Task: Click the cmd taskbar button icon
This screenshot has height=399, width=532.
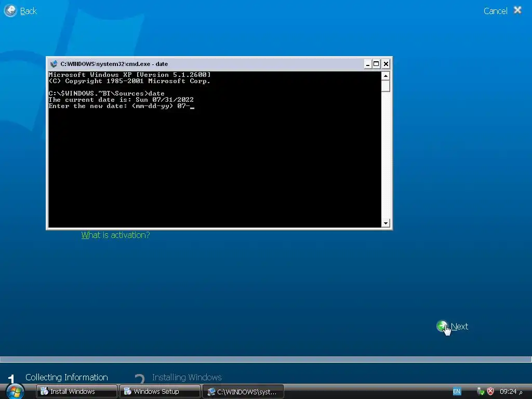Action: (211, 392)
